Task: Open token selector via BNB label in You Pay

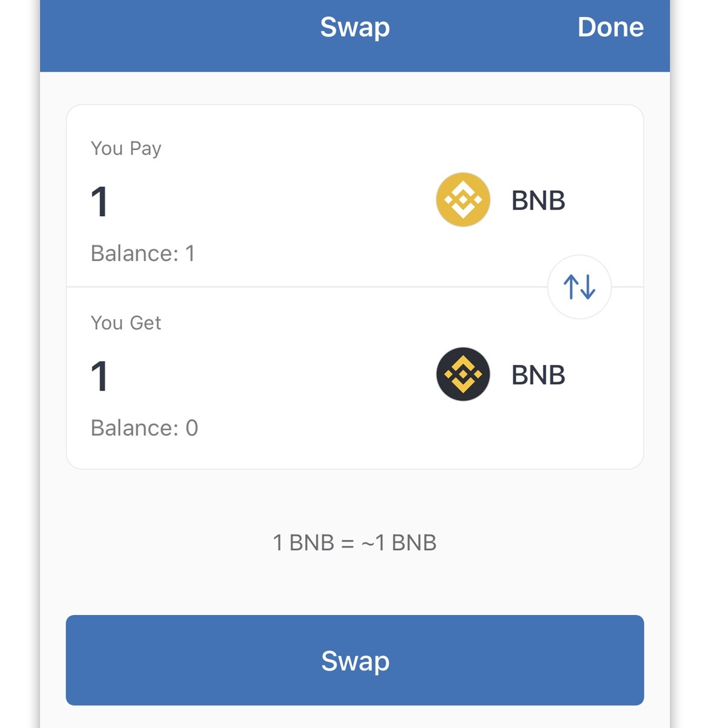Action: tap(538, 200)
